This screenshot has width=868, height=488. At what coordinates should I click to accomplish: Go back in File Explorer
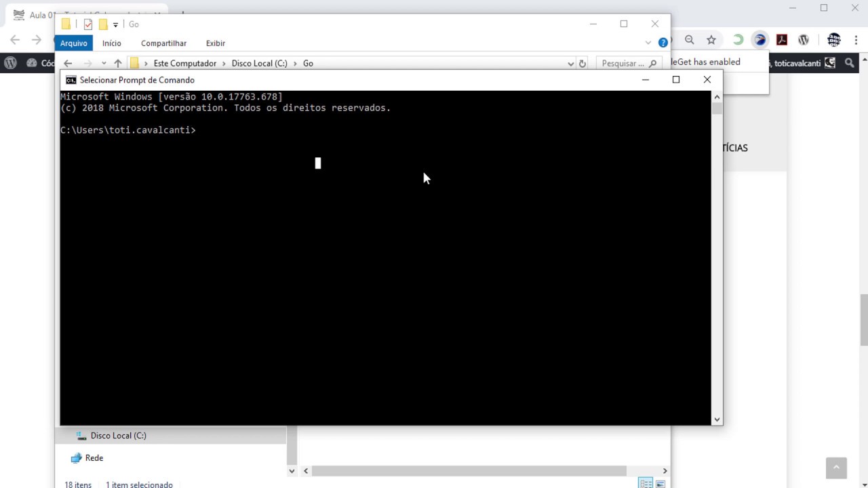(68, 63)
